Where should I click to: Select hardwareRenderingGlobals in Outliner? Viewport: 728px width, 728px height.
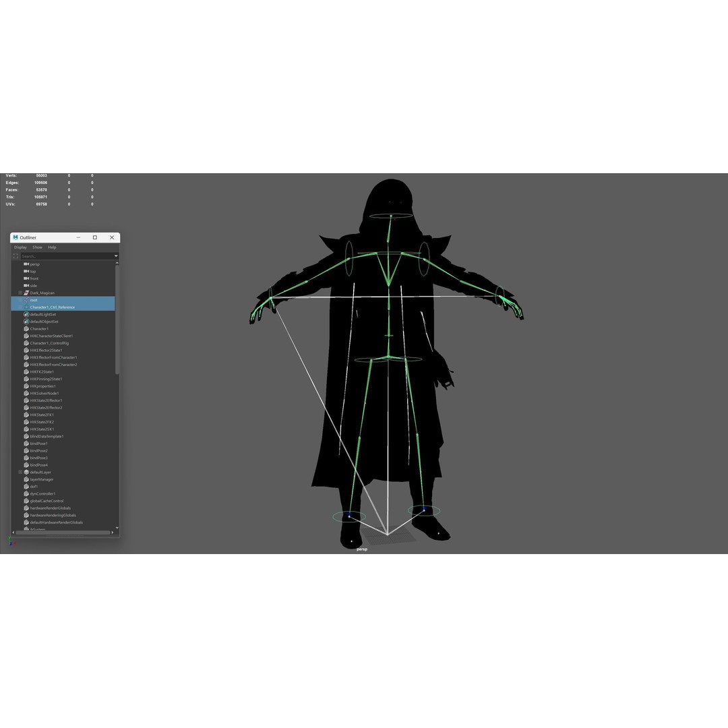click(x=53, y=516)
